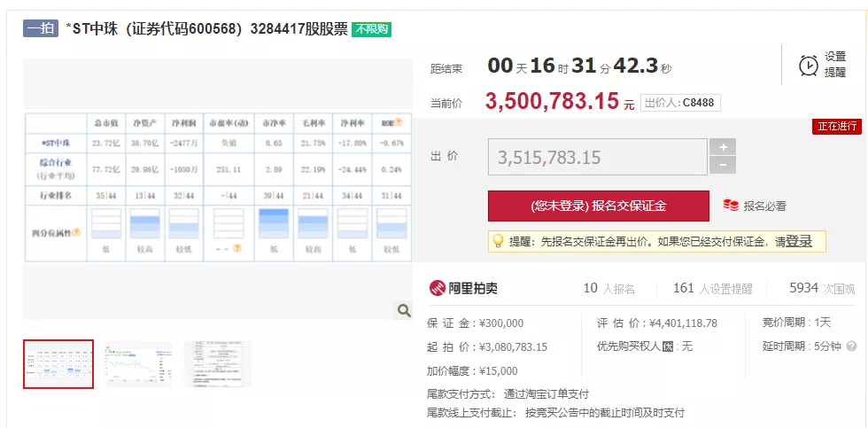Click the bid amount input field
Image resolution: width=868 pixels, height=428 pixels.
coord(597,157)
